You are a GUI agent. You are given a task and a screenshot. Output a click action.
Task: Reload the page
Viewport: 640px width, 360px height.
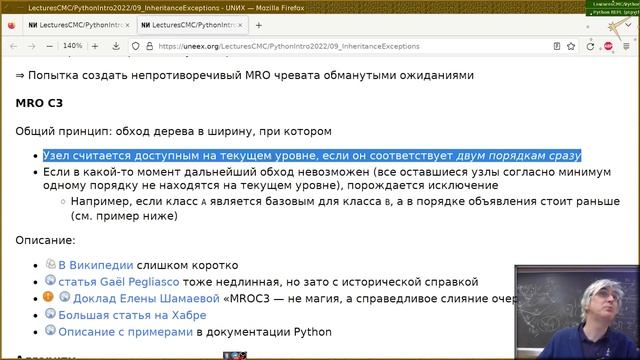click(590, 46)
